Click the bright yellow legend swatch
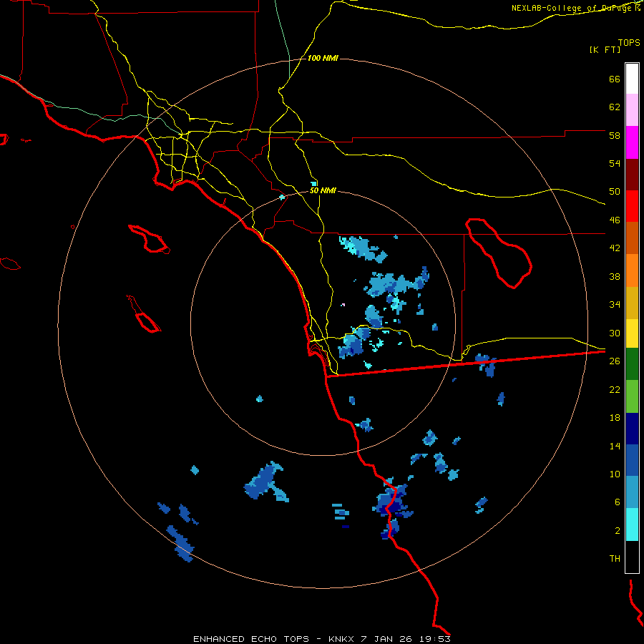The width and height of the screenshot is (644, 644). (632, 333)
